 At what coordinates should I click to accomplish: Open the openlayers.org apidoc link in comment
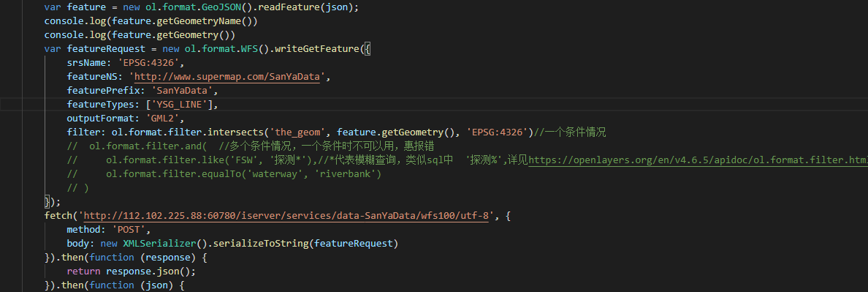[698, 161]
